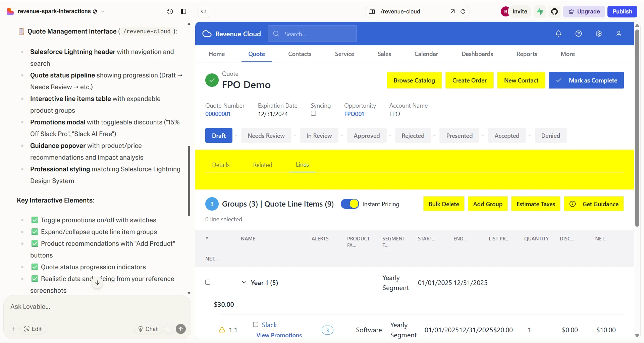Switch to the Details sub-tab
This screenshot has width=644, height=343.
pos(221,165)
